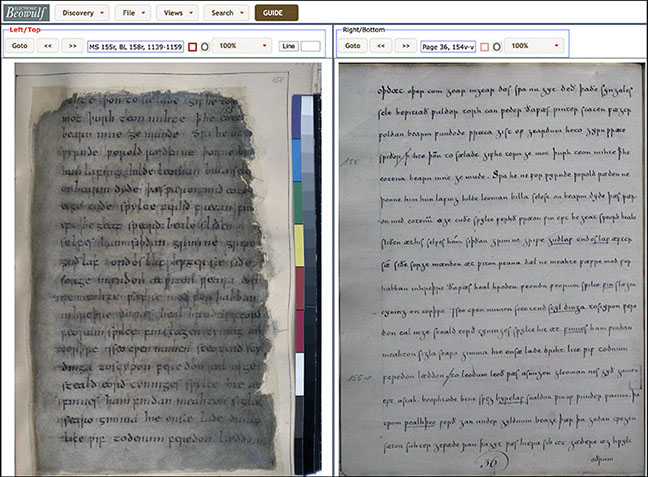The width and height of the screenshot is (648, 477).
Task: Go to next page in Right/Bottom panel
Action: point(406,46)
